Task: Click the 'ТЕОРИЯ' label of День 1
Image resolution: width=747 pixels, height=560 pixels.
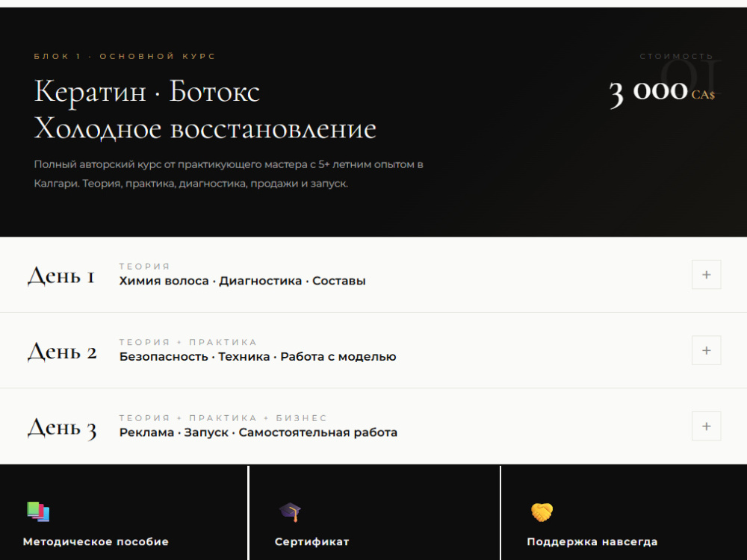Action: (145, 267)
